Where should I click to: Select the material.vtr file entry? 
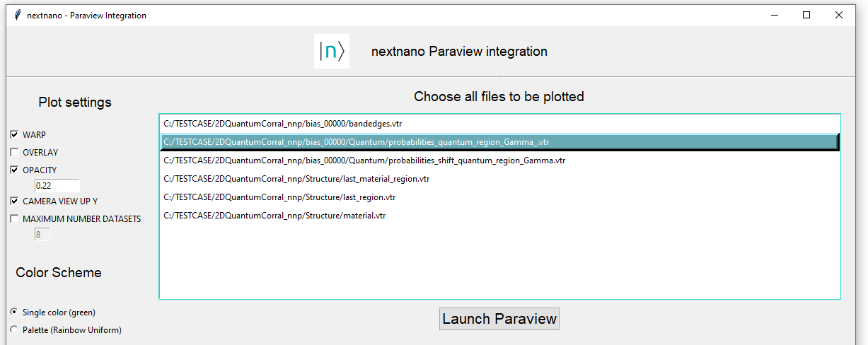pyautogui.click(x=274, y=216)
